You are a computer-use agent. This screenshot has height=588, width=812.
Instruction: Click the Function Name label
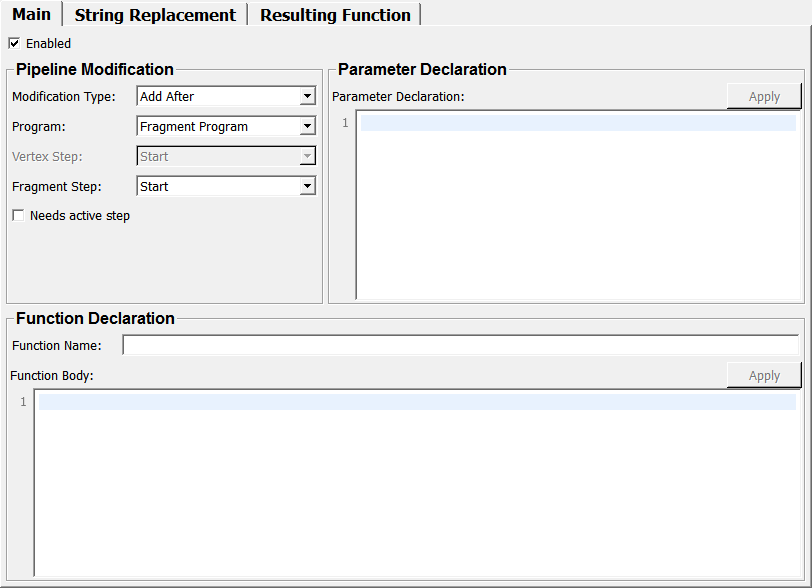[57, 346]
